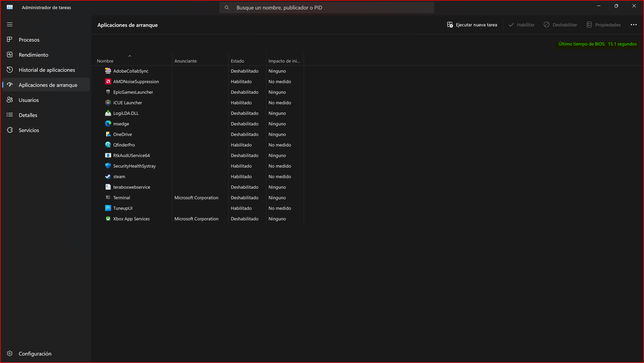This screenshot has width=644, height=363.
Task: Click the RtkAudUService64 icon
Action: [x=108, y=156]
